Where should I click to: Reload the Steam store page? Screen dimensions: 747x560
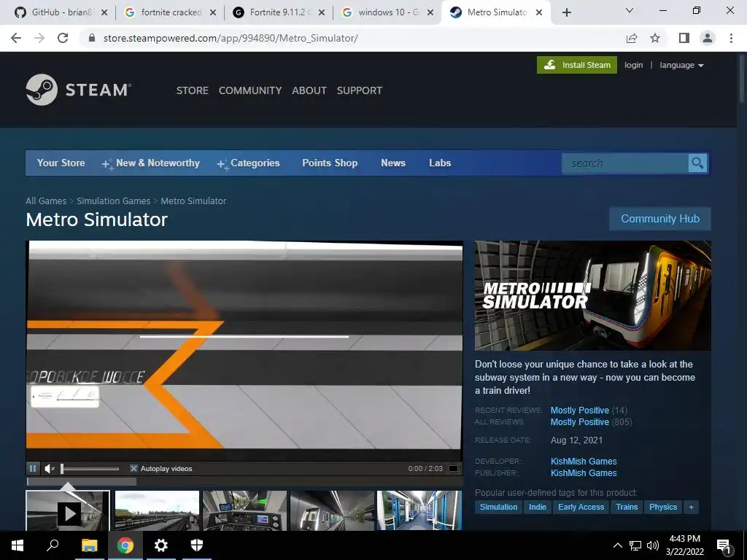(x=63, y=38)
